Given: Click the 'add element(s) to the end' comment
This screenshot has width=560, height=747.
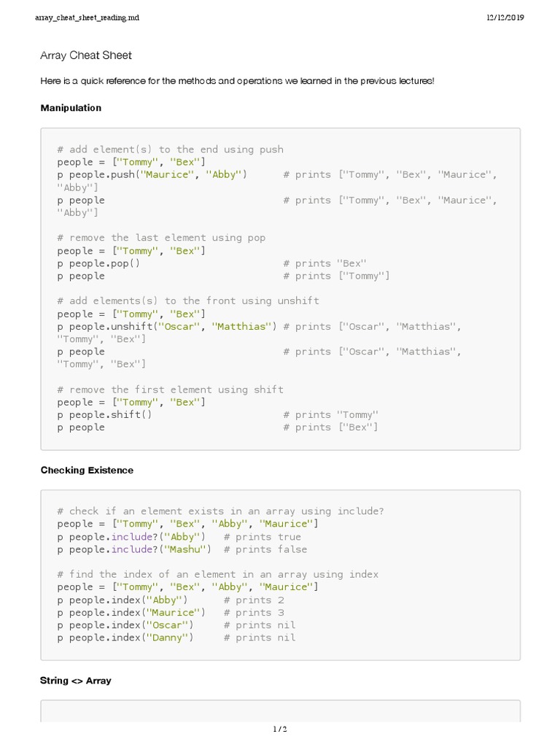Looking at the screenshot, I should (171, 150).
